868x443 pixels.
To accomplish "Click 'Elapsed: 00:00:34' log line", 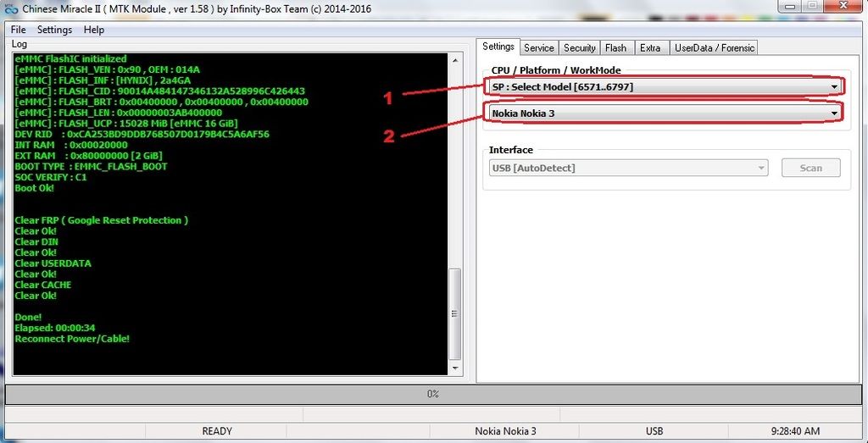I will [x=55, y=328].
